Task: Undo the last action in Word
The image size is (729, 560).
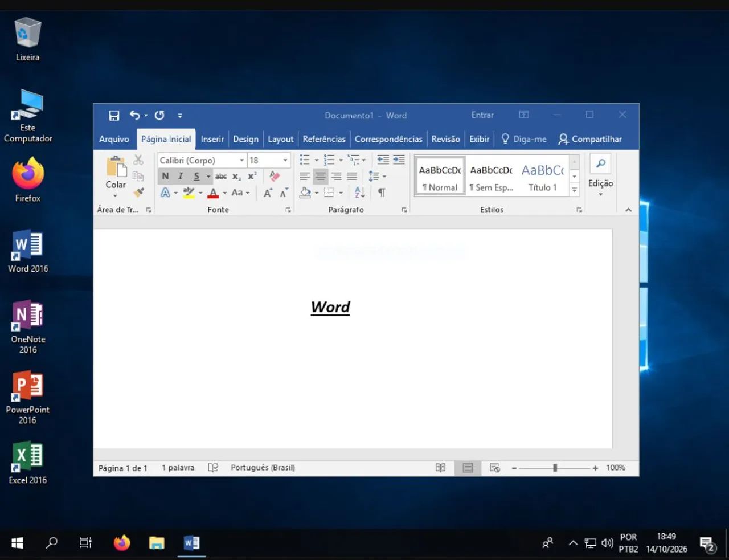Action: pos(134,115)
